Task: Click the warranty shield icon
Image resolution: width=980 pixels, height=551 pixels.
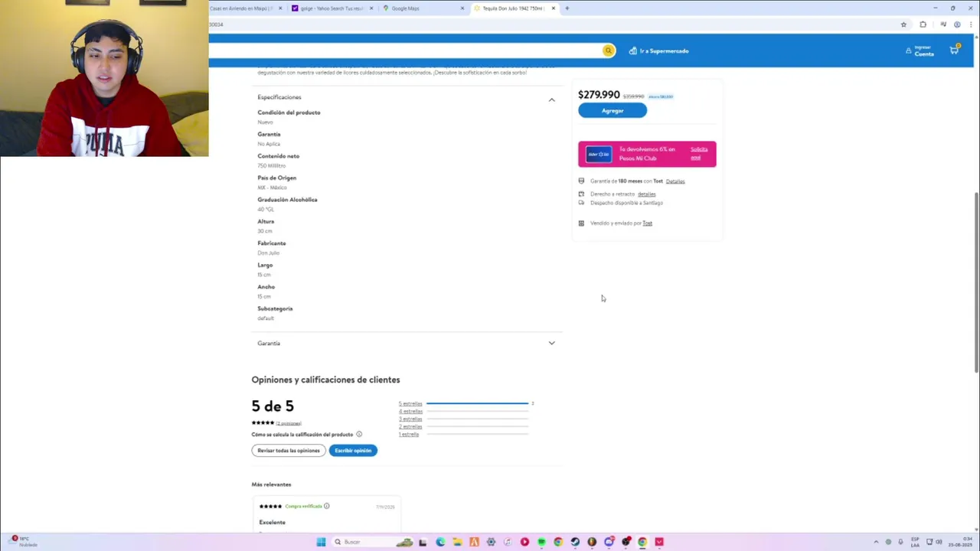Action: (581, 181)
